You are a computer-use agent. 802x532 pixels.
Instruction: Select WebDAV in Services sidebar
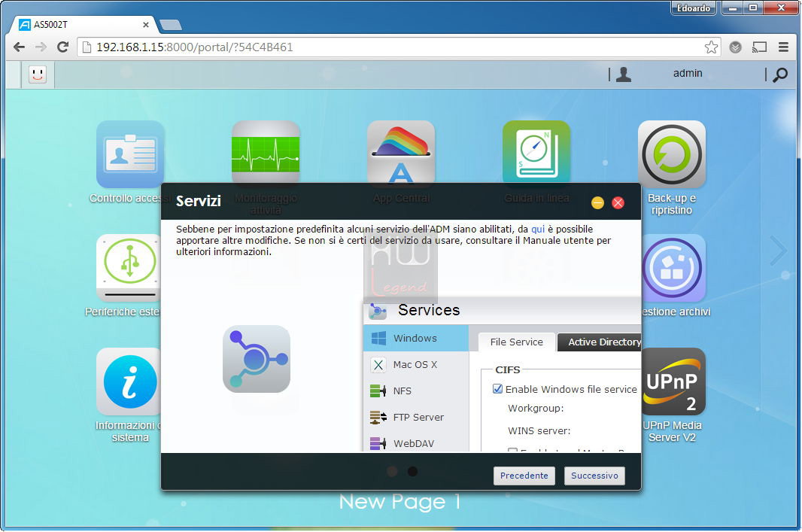(x=416, y=443)
